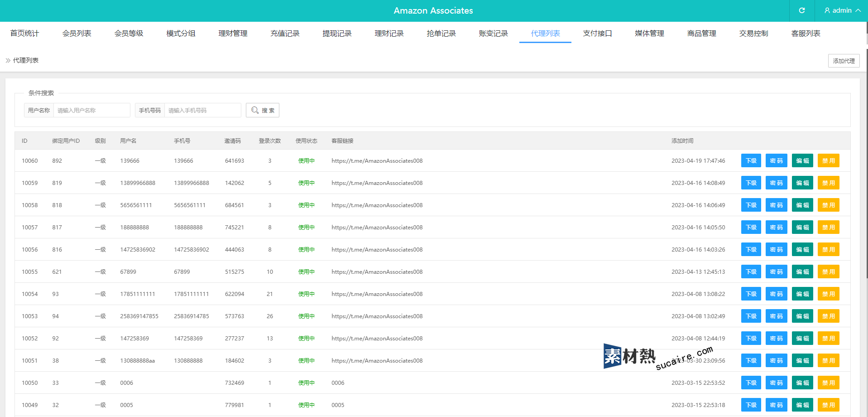Image resolution: width=868 pixels, height=417 pixels.
Task: Select the 代理列表 tab
Action: pos(546,33)
